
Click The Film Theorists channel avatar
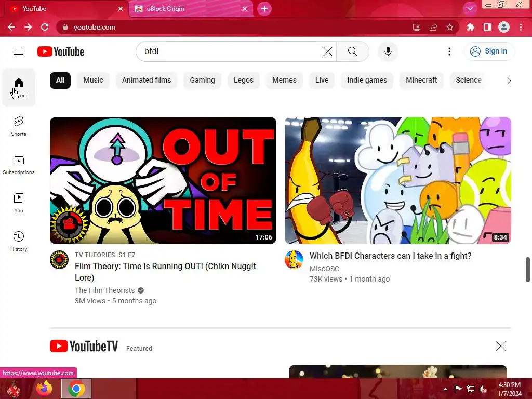[59, 260]
